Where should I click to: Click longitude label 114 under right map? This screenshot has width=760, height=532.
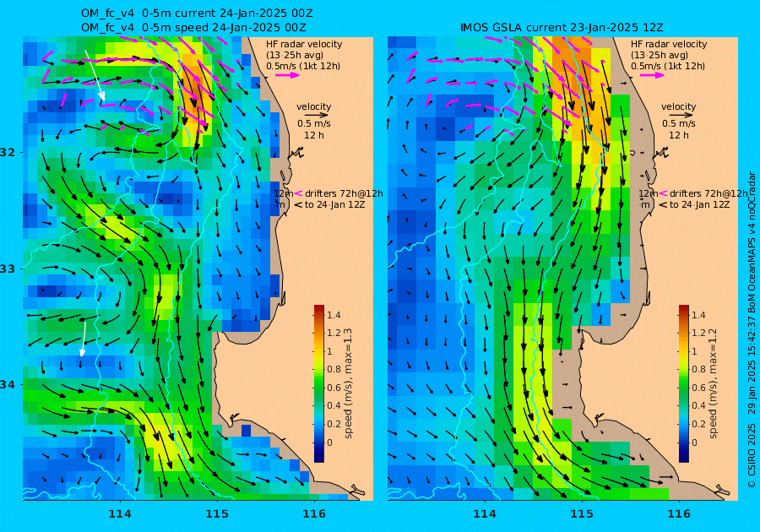(x=484, y=513)
